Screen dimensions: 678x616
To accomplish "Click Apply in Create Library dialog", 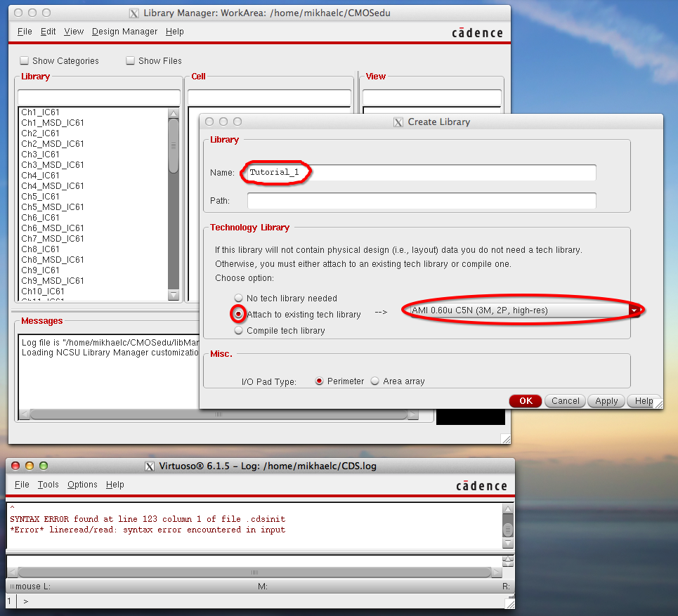I will [x=606, y=401].
